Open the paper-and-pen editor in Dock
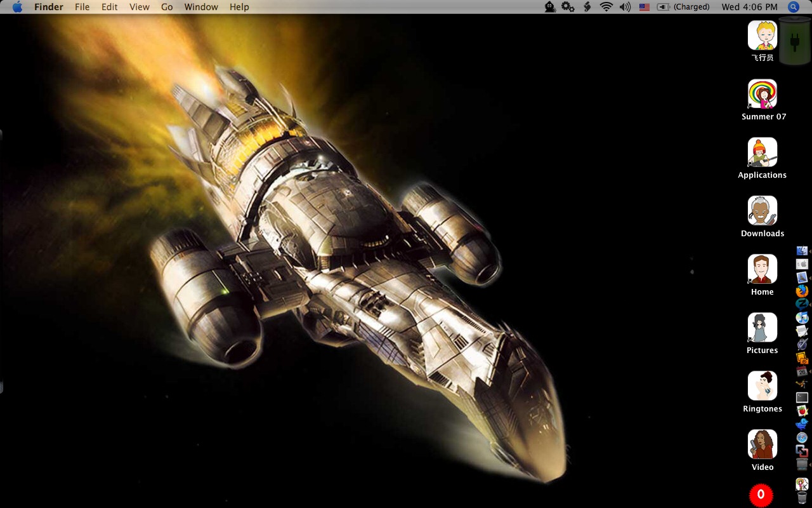This screenshot has height=508, width=812. (802, 331)
